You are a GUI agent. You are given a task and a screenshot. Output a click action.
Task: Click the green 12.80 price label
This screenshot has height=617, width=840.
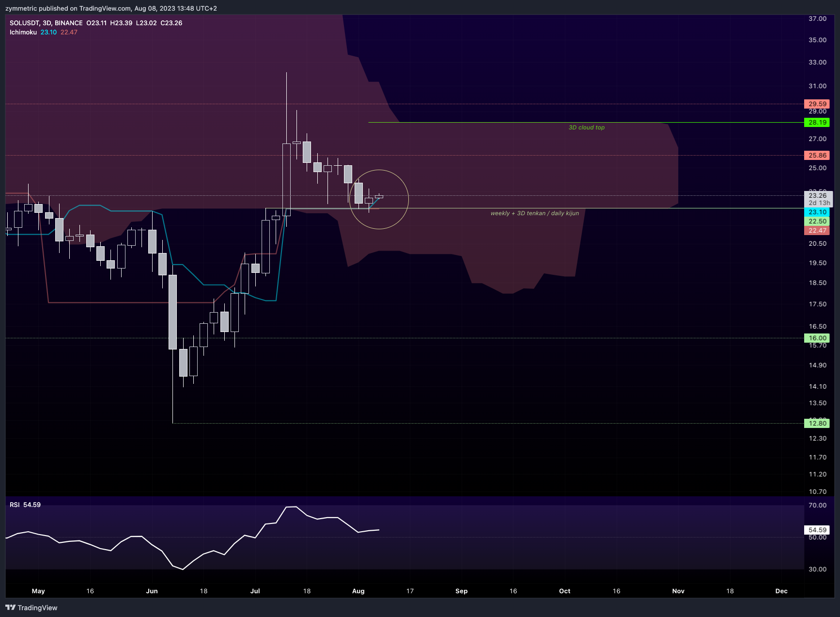click(x=817, y=423)
